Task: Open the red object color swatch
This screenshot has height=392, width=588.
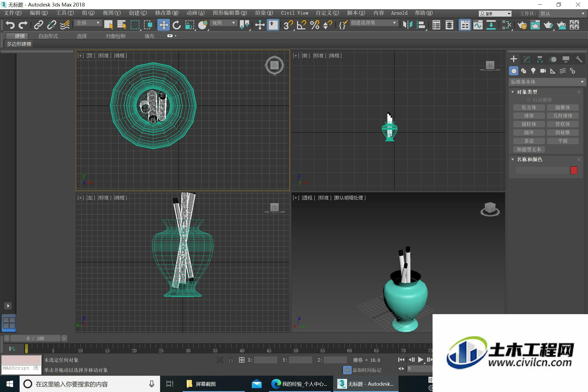Action: (x=574, y=170)
